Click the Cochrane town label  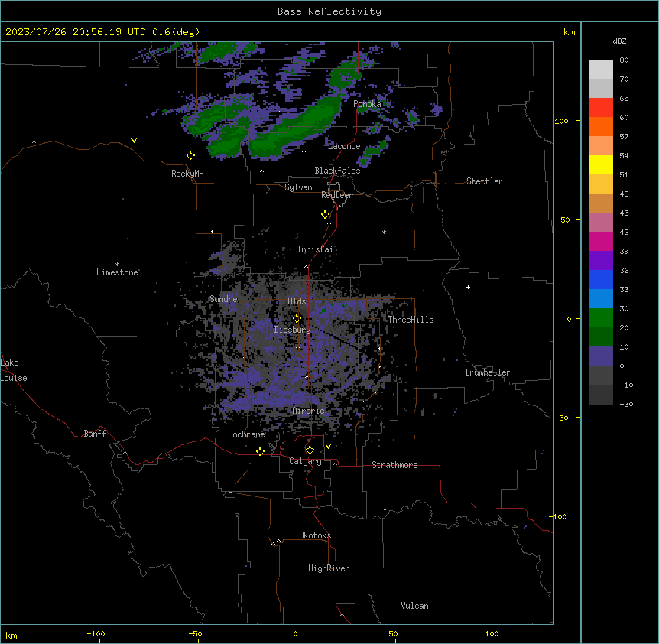(246, 434)
